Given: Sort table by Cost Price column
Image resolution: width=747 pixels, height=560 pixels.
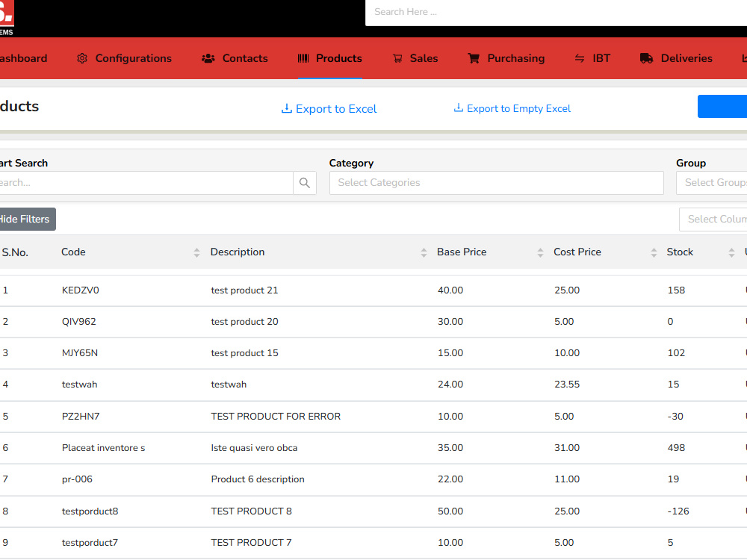Looking at the screenshot, I should point(654,252).
